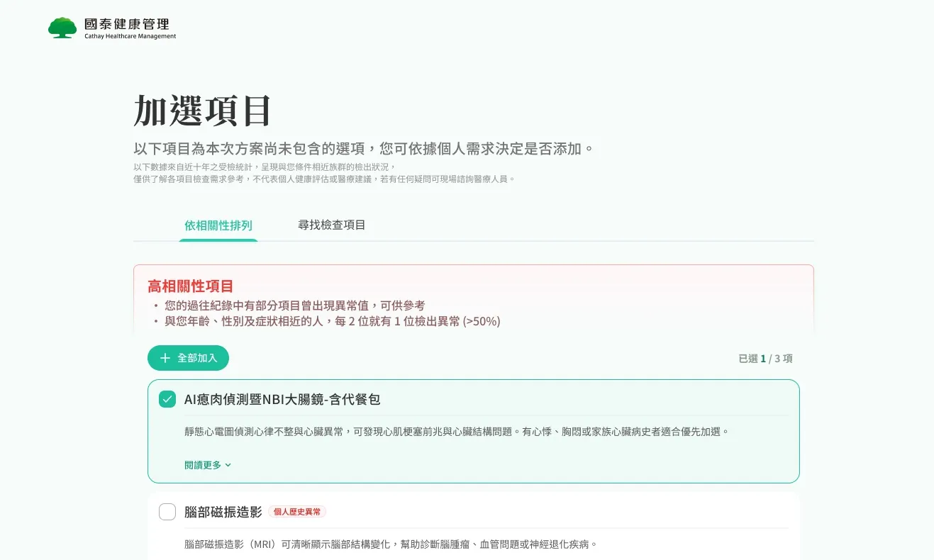Click the Cathay Healthcare Management caption

coord(130,36)
